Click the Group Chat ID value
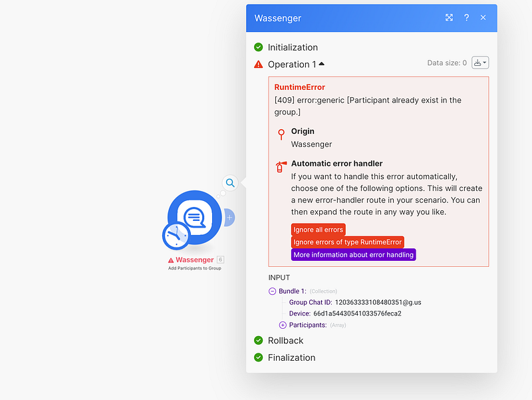 pyautogui.click(x=378, y=302)
